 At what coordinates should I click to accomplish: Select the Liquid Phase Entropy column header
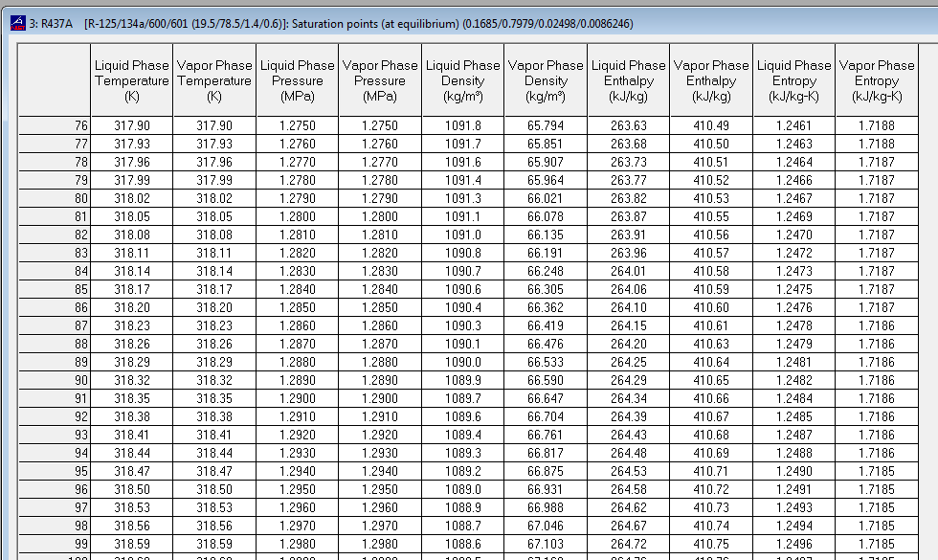coord(794,81)
